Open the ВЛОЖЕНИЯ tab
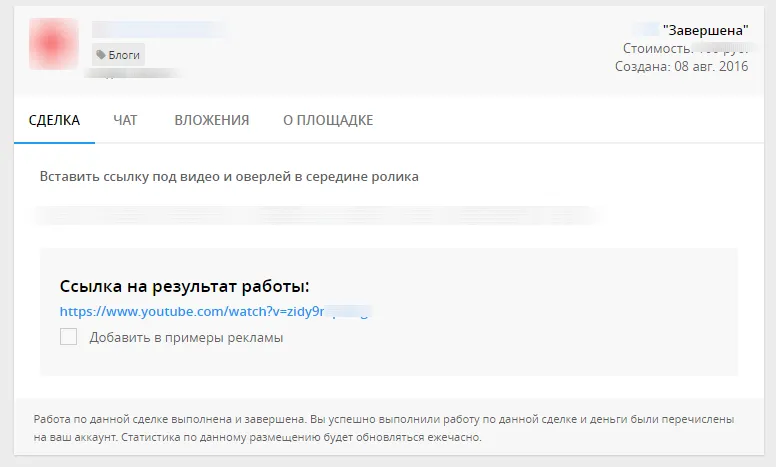776x467 pixels. (x=212, y=120)
